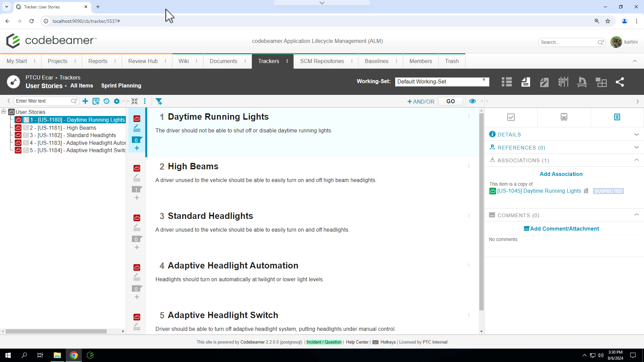Image resolution: width=644 pixels, height=362 pixels.
Task: Open the three-dot menu for Daytime Running Lights
Action: (469, 117)
